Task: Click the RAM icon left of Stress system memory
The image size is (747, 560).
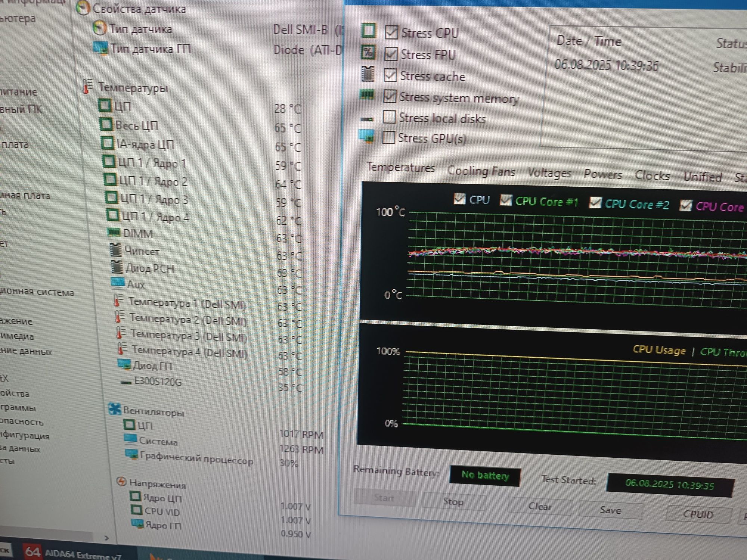Action: pyautogui.click(x=367, y=94)
